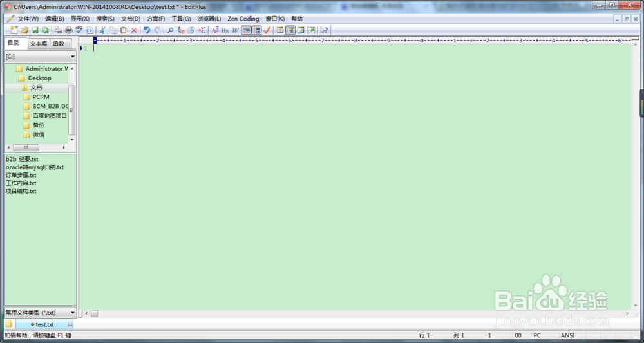Select the PCRM folder

tap(41, 97)
